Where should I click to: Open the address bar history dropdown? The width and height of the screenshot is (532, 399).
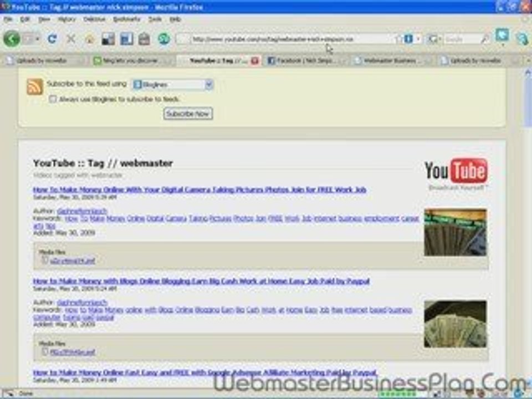(419, 39)
